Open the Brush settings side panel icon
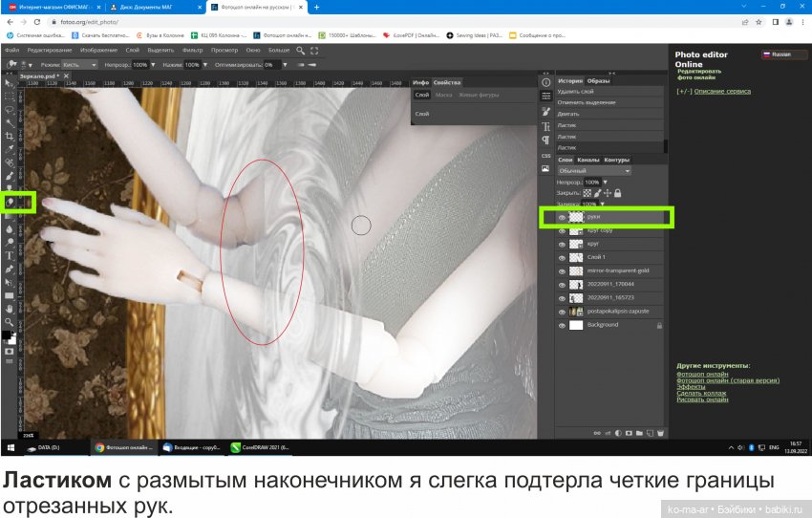Viewport: 812px width, 518px height. point(545,112)
